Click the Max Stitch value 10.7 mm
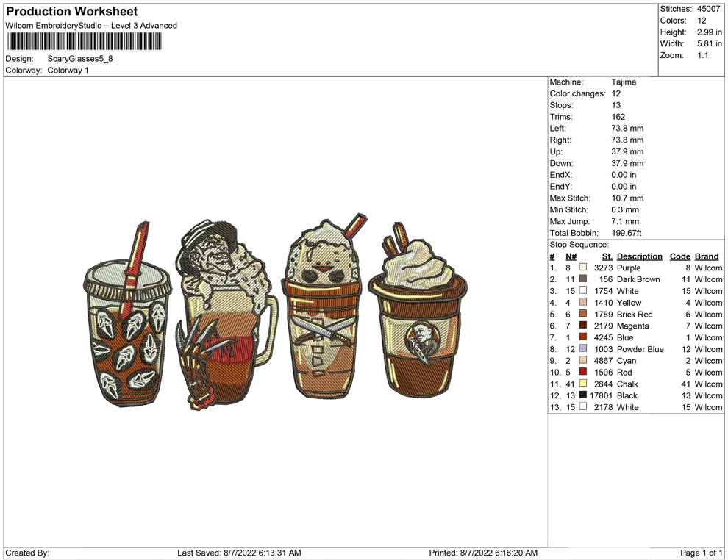This screenshot has height=560, width=728. coord(627,198)
